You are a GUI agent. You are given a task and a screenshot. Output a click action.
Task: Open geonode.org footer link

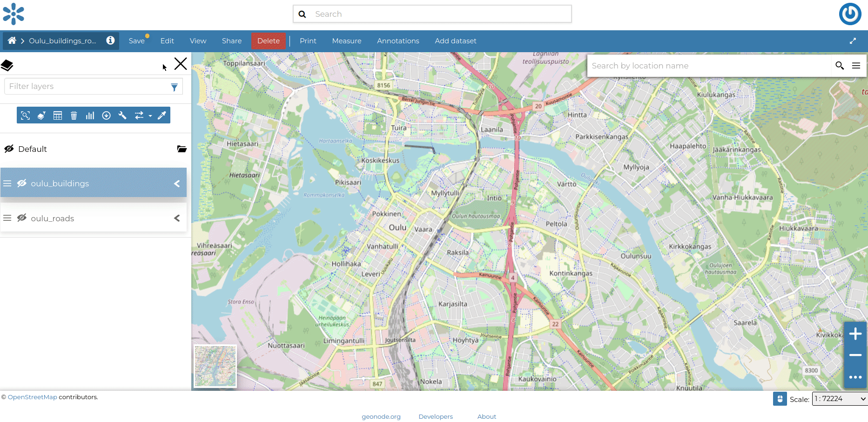point(381,416)
